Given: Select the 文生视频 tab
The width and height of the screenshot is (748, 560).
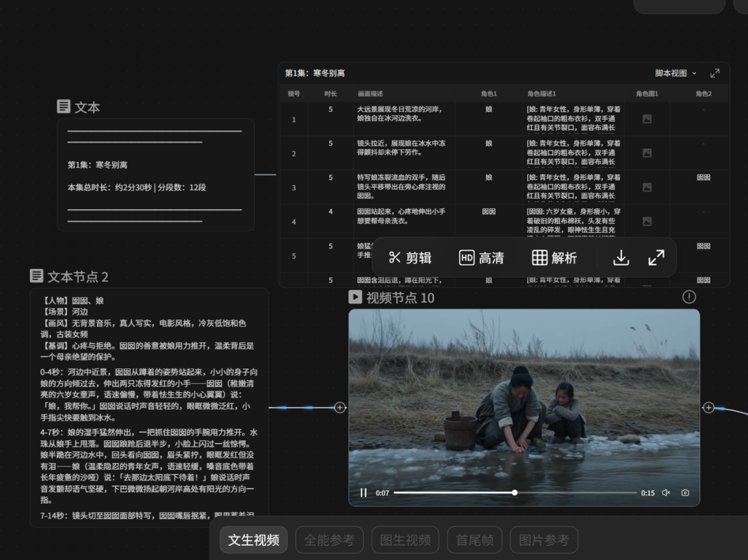Looking at the screenshot, I should [253, 540].
